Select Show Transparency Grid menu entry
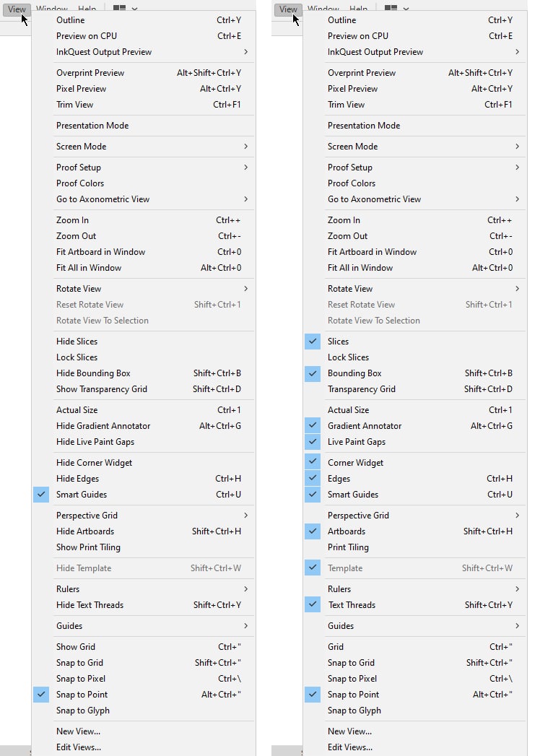This screenshot has height=756, width=553. (x=101, y=389)
